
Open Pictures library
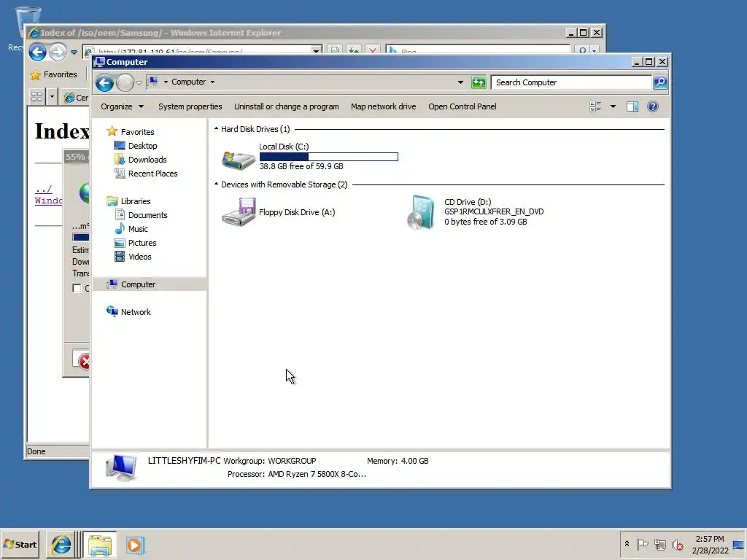tap(142, 242)
